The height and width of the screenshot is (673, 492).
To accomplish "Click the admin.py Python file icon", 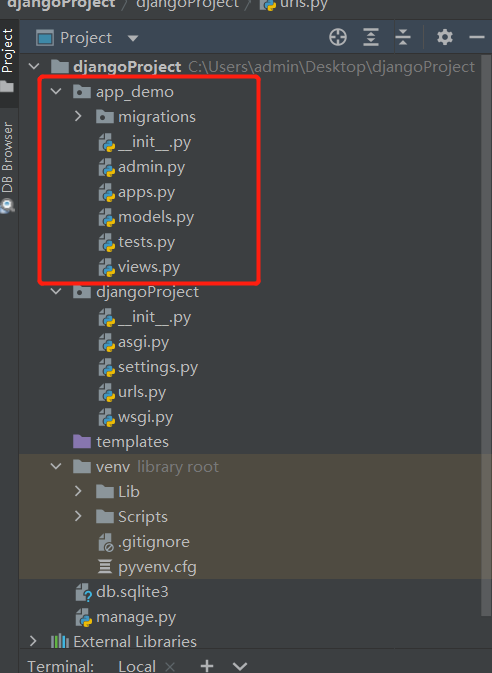I will [x=106, y=167].
